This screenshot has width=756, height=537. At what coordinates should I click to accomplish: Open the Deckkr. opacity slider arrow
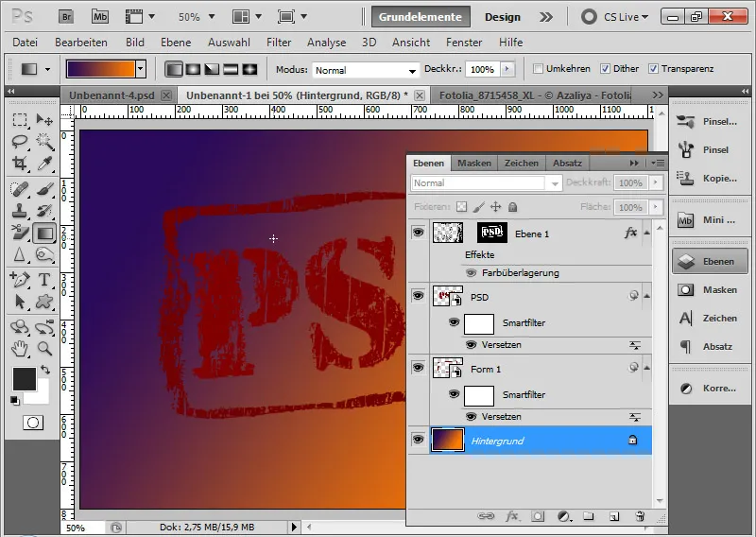507,69
